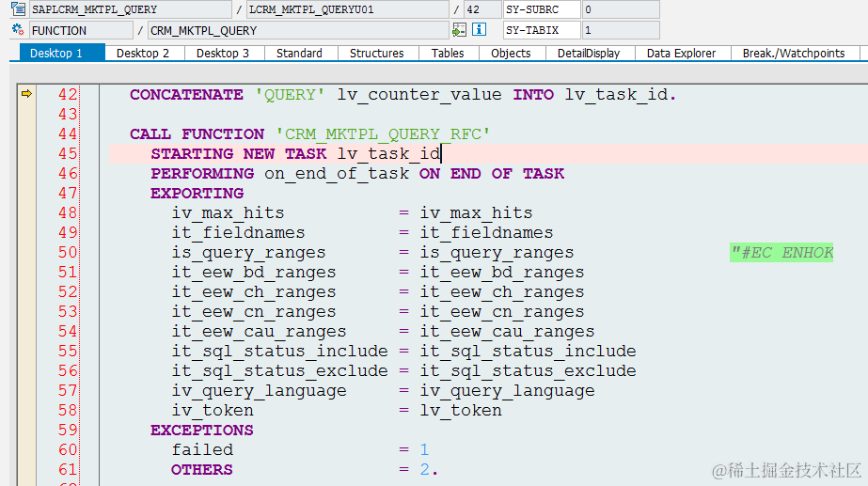This screenshot has height=486, width=868.
Task: Click the function module icon beside FUNCTION
Action: [x=18, y=30]
